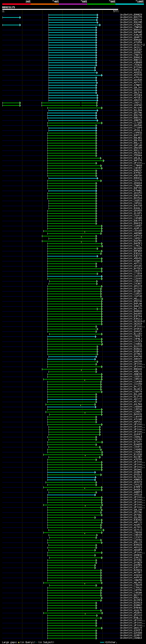Select hit label UniRef100_A4J1H6
Screen dimensions: 146x644
point(131,108)
